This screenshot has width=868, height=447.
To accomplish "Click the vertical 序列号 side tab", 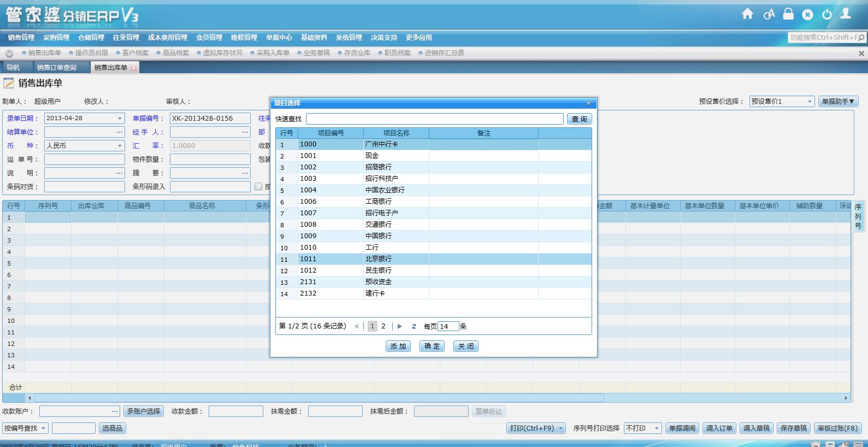I will click(x=858, y=216).
